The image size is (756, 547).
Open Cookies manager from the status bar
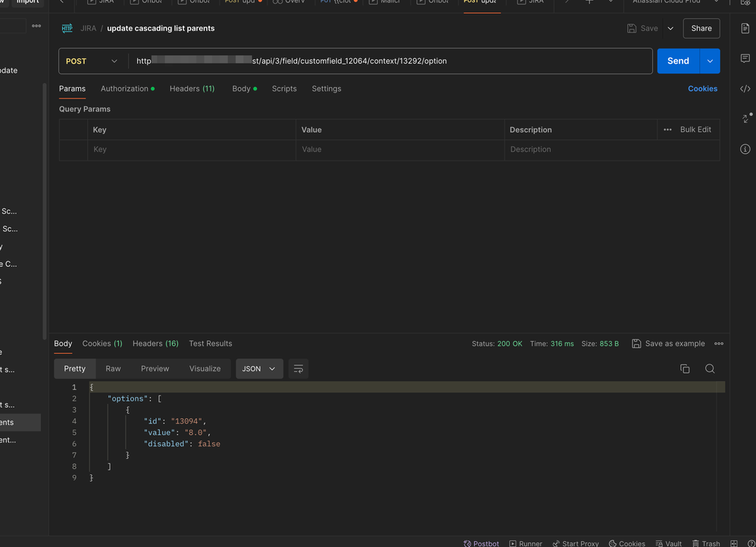(x=626, y=544)
